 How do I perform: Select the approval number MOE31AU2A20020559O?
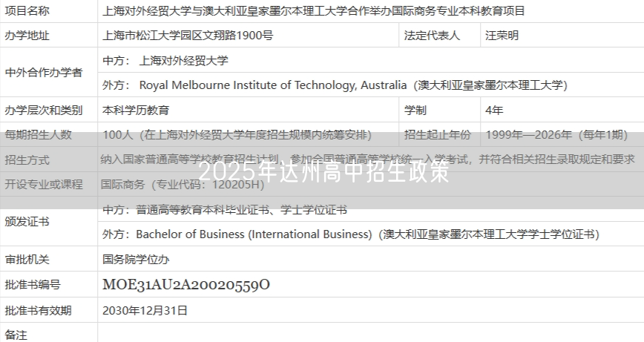tap(186, 285)
